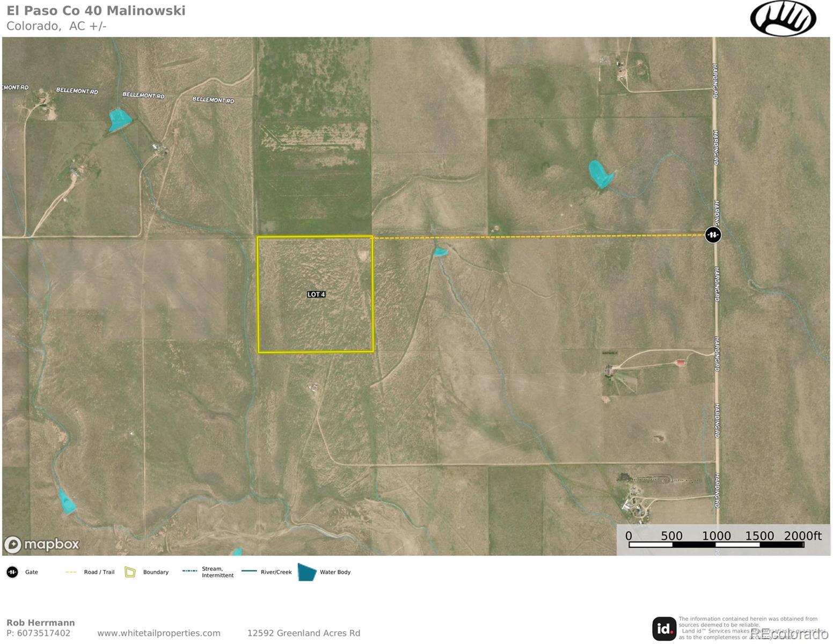The width and height of the screenshot is (833, 644).
Task: Click the Road / Trail dashed legend icon
Action: 71,572
